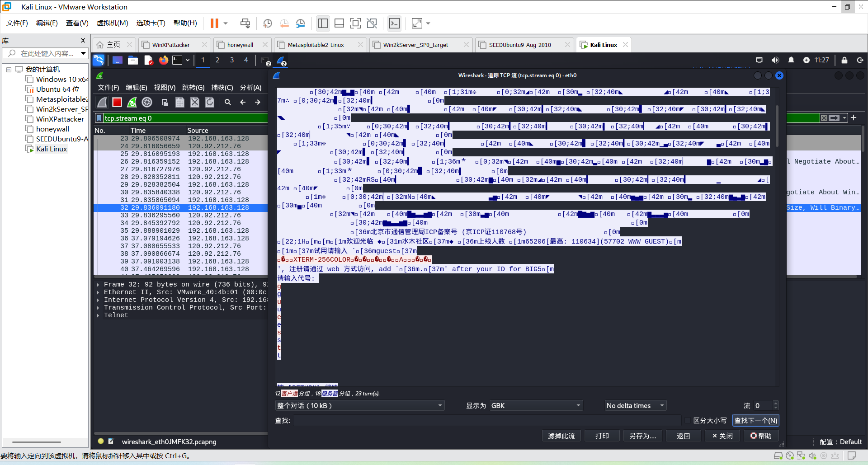Save the capture file from Wireshark toolbar

click(180, 102)
